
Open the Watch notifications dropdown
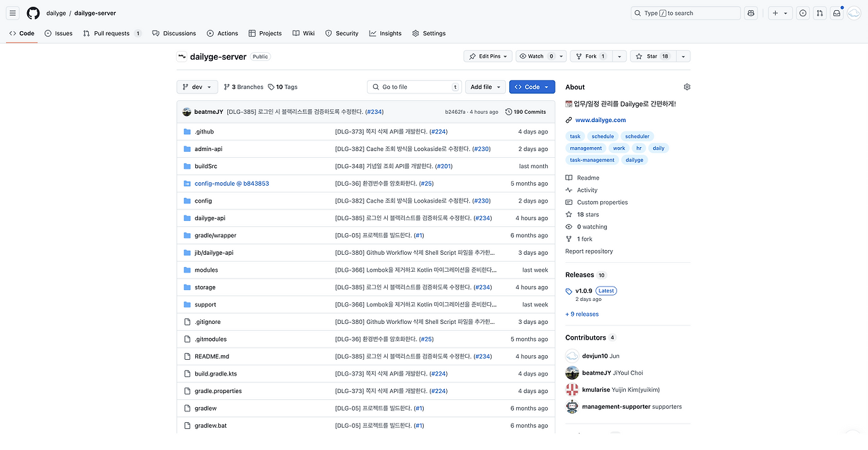pos(541,56)
